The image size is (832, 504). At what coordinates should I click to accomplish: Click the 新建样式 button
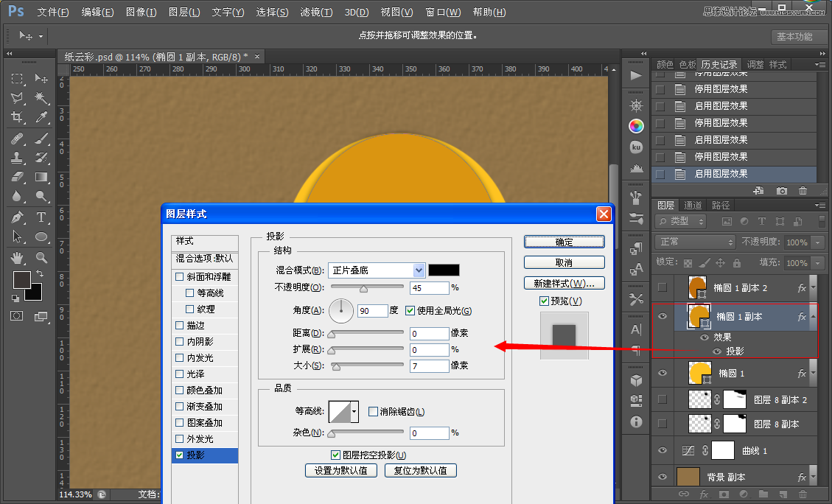(x=564, y=283)
